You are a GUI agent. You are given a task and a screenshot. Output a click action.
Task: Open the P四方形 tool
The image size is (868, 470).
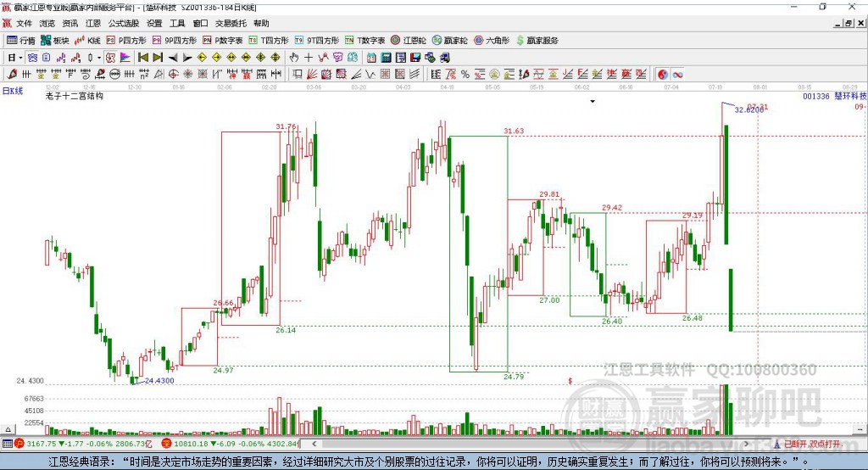(126, 41)
